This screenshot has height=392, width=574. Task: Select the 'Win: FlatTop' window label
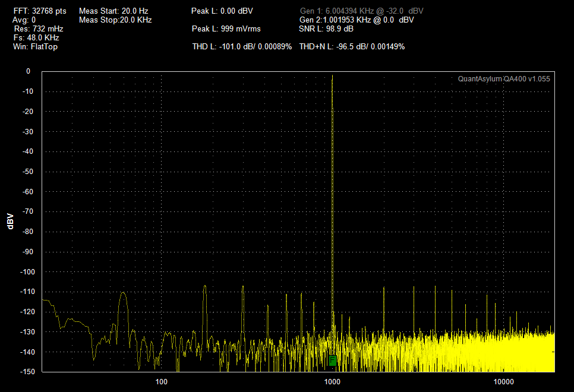point(35,46)
